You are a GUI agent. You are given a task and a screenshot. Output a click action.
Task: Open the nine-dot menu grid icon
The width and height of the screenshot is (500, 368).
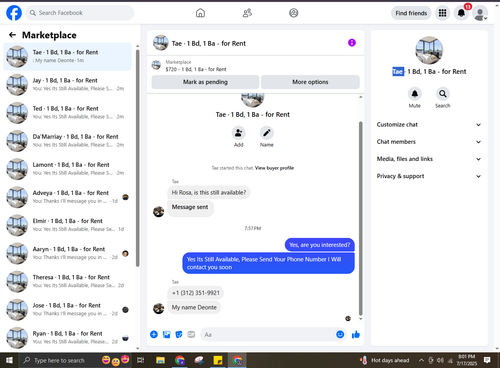click(442, 13)
